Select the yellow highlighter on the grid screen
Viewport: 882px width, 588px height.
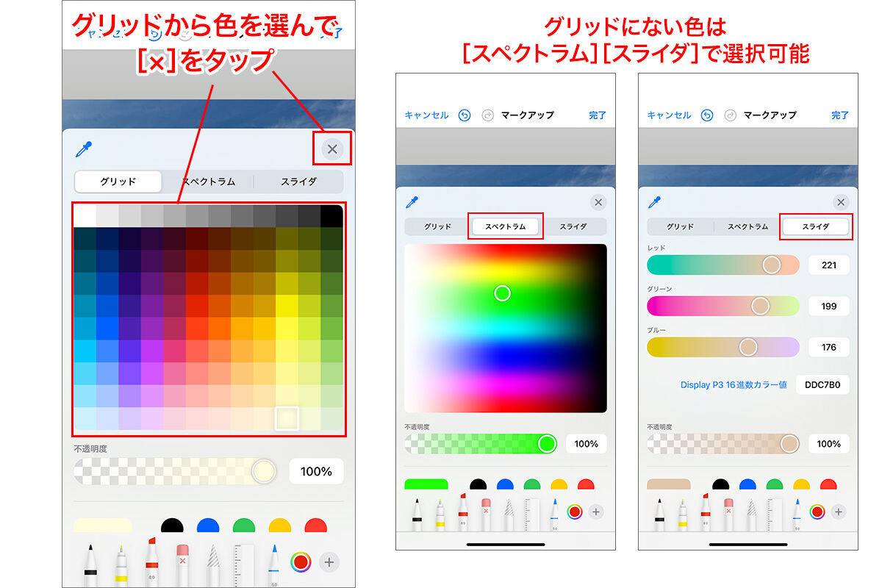point(121,564)
